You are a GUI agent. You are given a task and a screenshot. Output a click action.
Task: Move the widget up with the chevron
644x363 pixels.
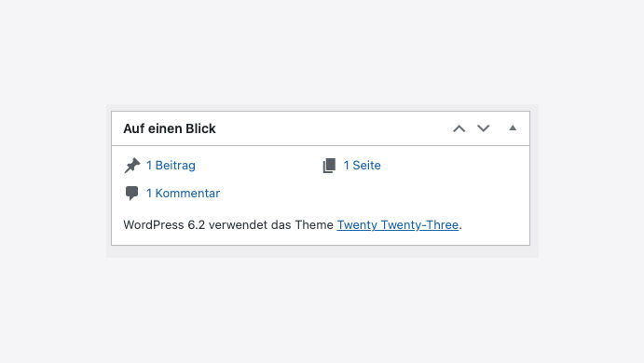click(459, 128)
